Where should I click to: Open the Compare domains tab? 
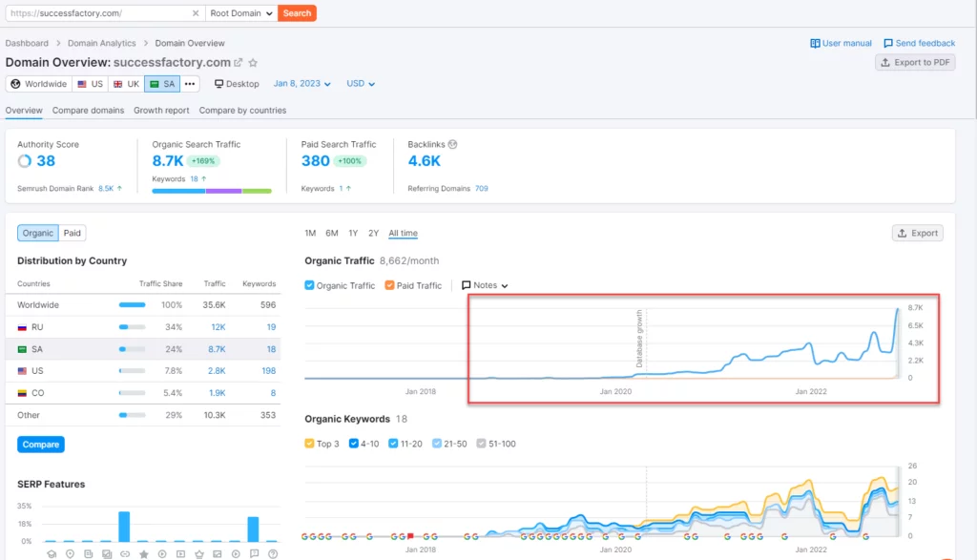click(x=88, y=111)
